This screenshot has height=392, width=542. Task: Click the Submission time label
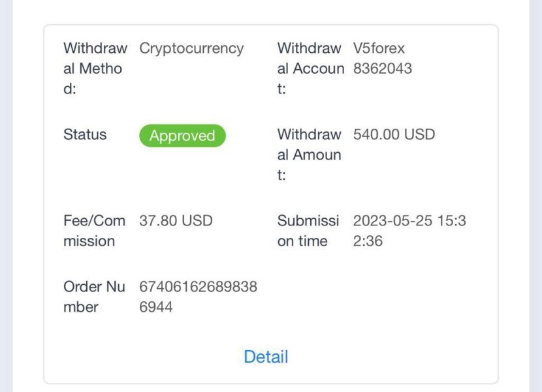[308, 231]
